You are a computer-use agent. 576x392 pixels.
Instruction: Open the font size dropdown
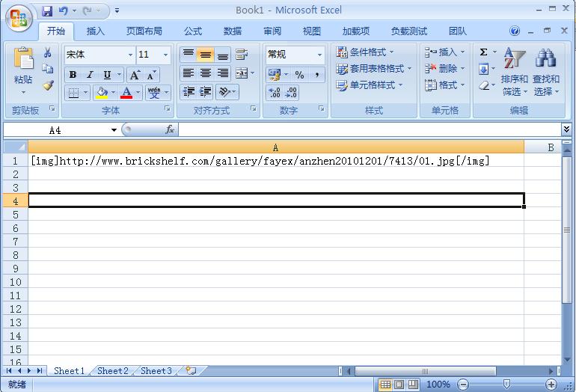click(166, 55)
